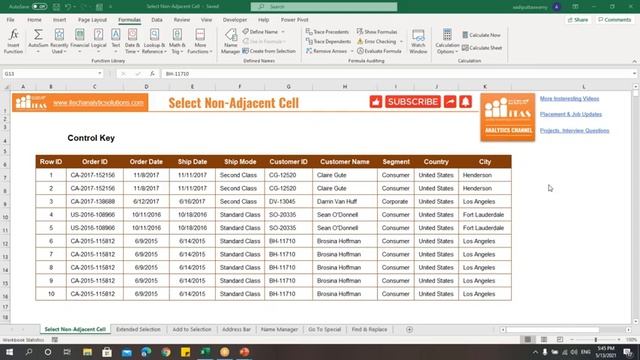Screen dimensions: 640x360
Task: Click Trace Dependents
Action: point(328,42)
